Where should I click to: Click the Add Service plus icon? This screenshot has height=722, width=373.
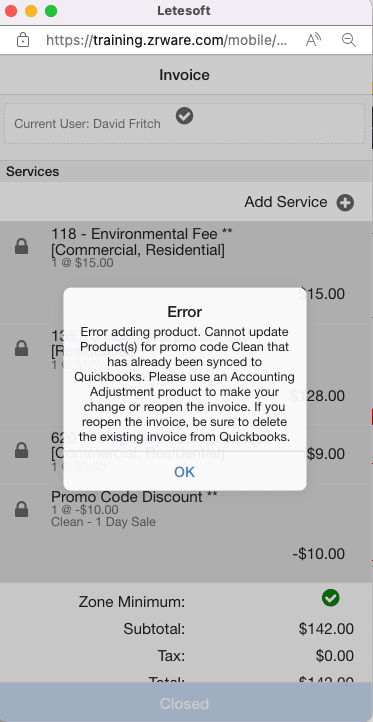[345, 203]
